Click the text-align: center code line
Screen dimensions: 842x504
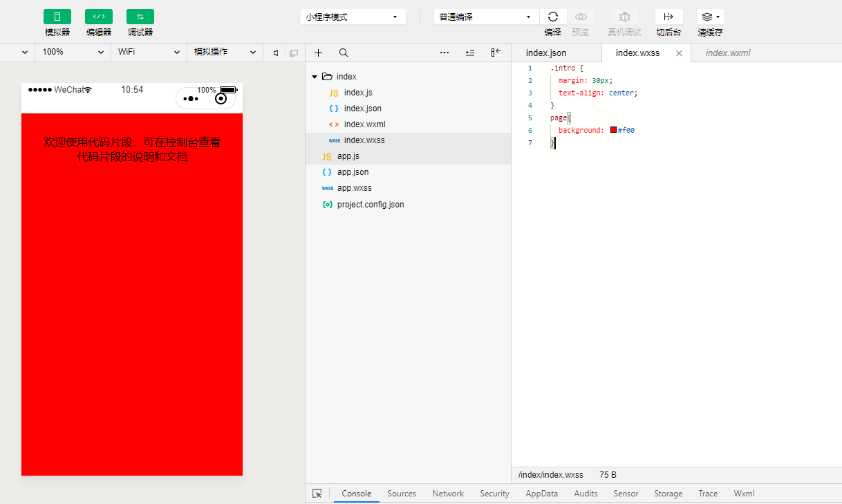coord(598,93)
